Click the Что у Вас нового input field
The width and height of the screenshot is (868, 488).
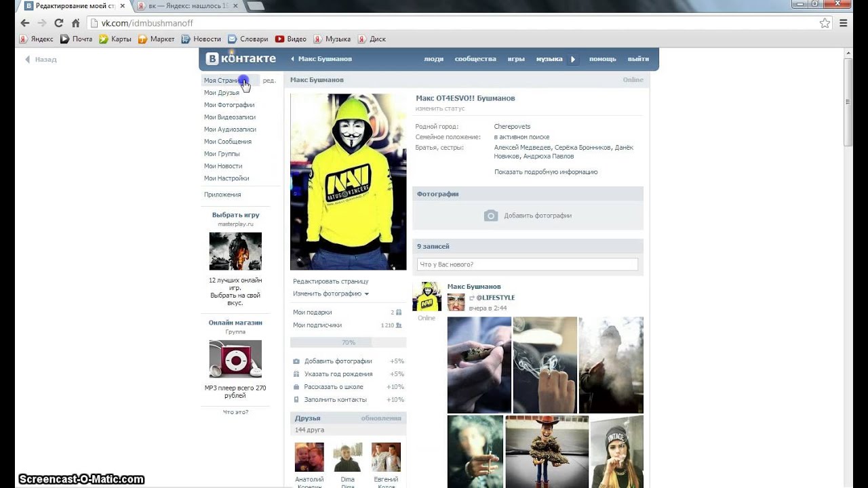click(x=528, y=264)
